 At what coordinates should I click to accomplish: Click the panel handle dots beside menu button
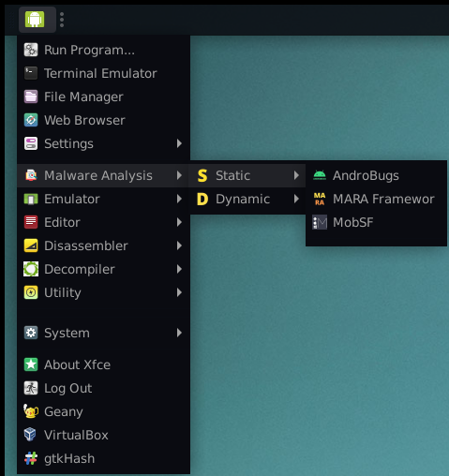click(x=62, y=20)
